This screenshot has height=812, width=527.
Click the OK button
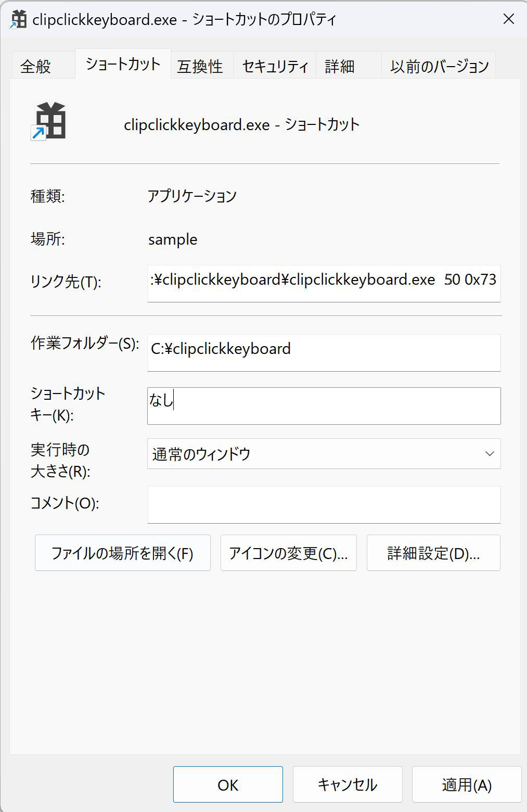[x=227, y=784]
